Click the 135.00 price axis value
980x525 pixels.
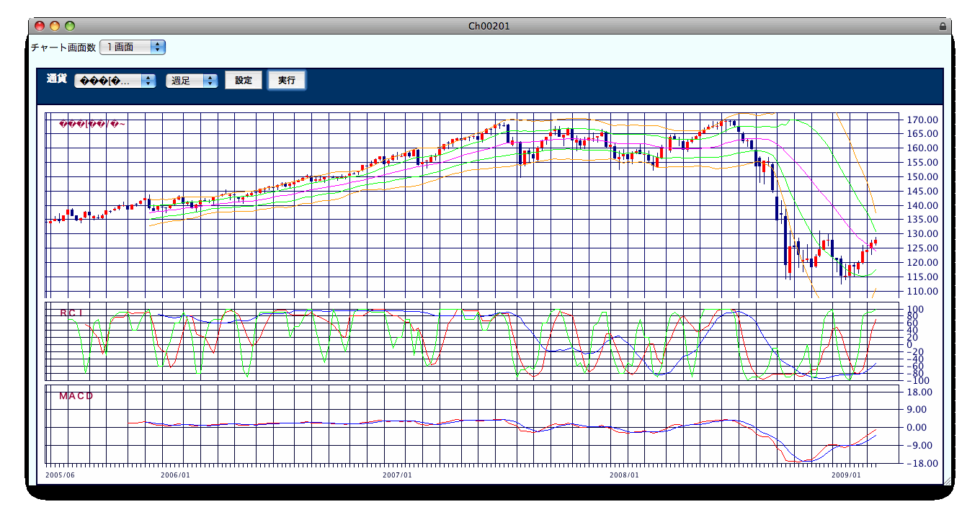click(x=922, y=220)
